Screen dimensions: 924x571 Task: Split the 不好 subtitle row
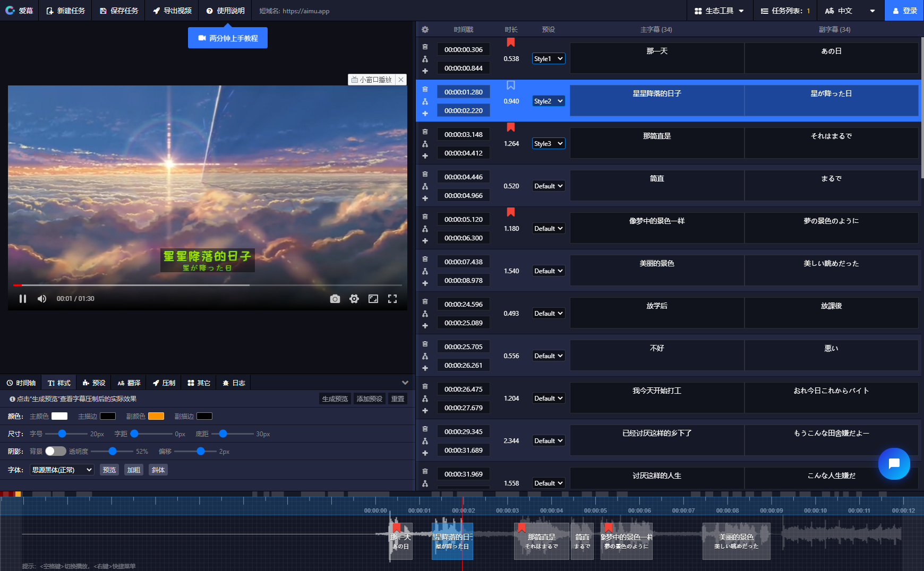click(x=425, y=356)
